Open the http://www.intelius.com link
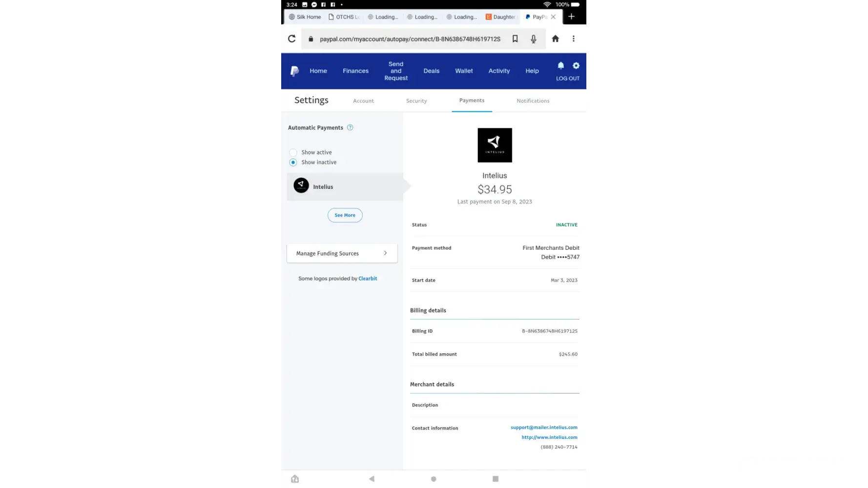 pos(549,437)
